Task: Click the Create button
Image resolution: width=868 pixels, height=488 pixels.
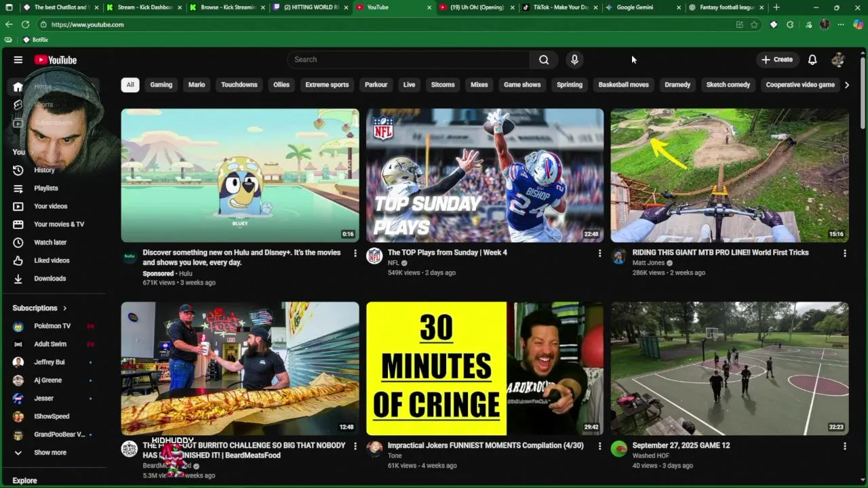Action: pos(777,60)
